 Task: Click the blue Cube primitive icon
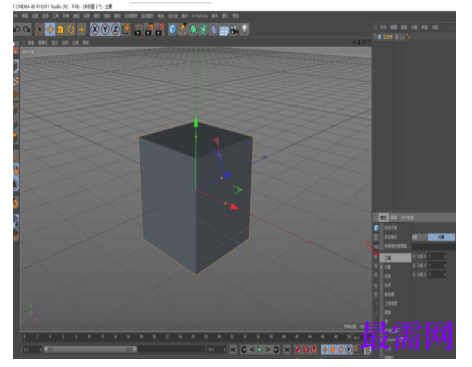coord(172,30)
